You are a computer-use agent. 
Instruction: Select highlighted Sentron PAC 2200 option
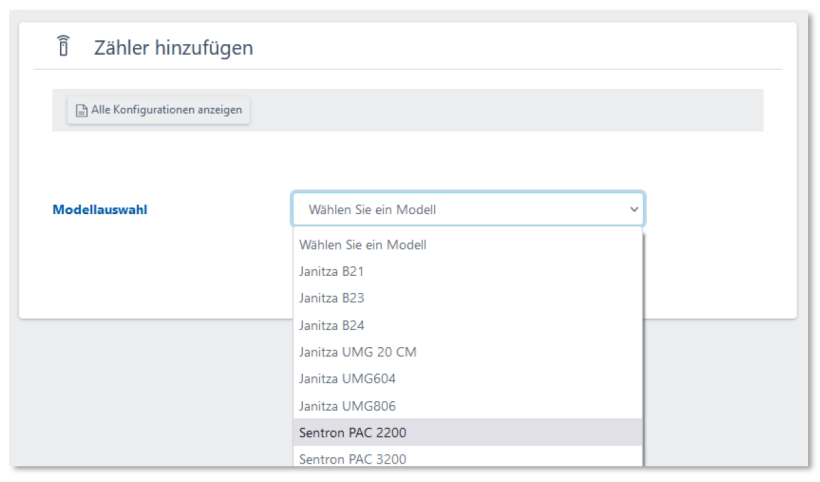tap(468, 432)
